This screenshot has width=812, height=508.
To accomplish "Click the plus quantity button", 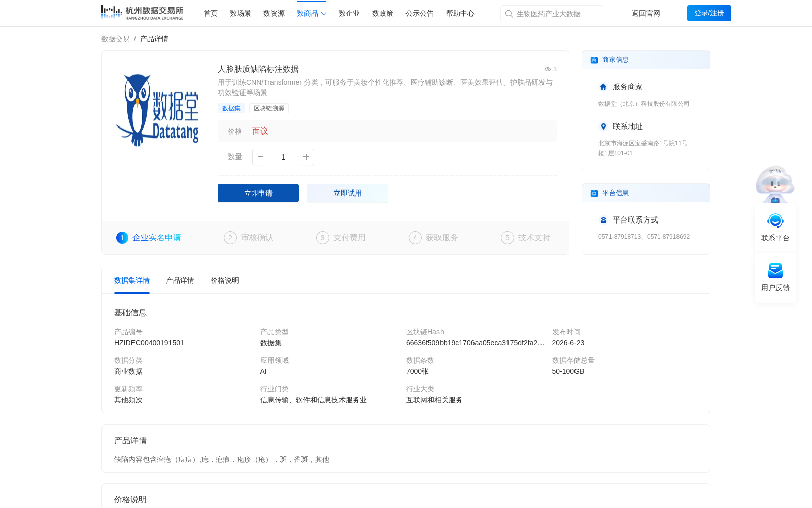I will click(306, 157).
